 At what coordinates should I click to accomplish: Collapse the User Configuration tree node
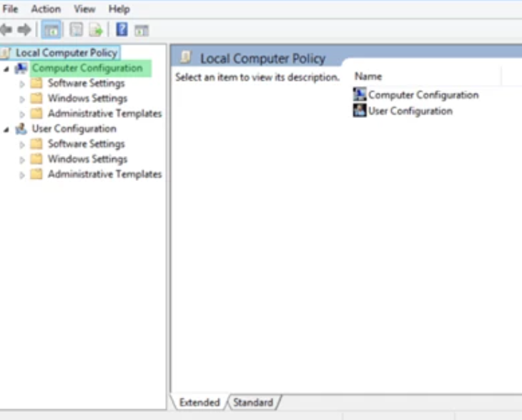point(6,130)
